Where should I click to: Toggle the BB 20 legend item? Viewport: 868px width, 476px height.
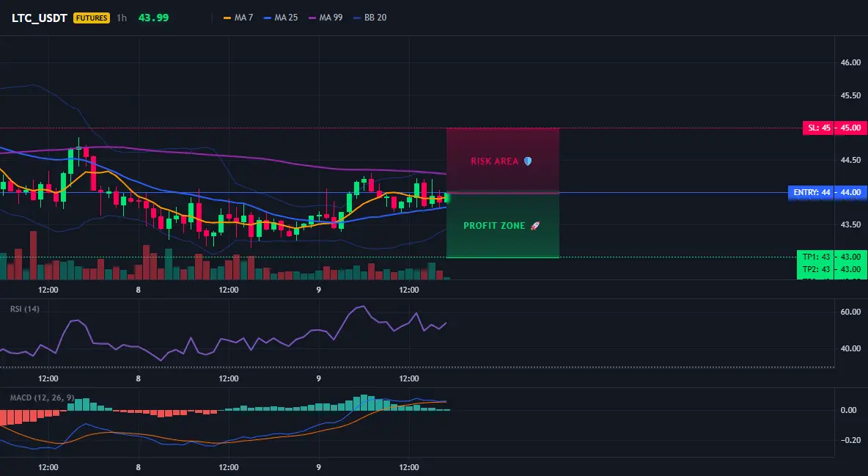(x=369, y=18)
